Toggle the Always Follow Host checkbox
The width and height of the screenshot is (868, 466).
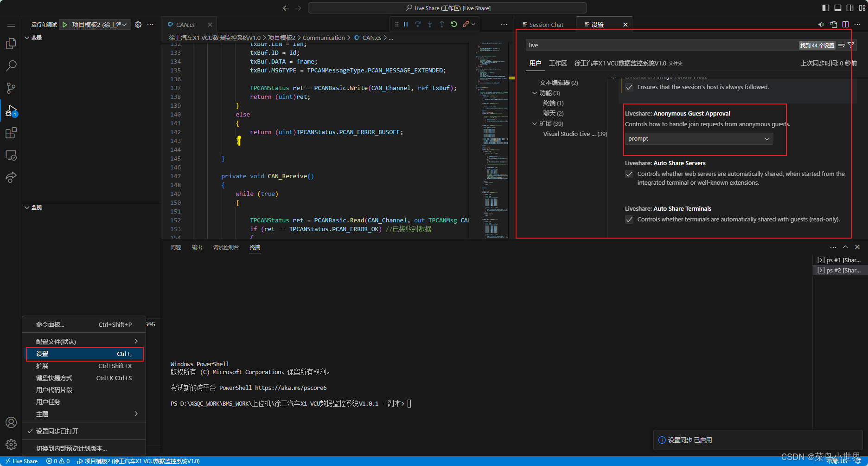click(x=629, y=87)
